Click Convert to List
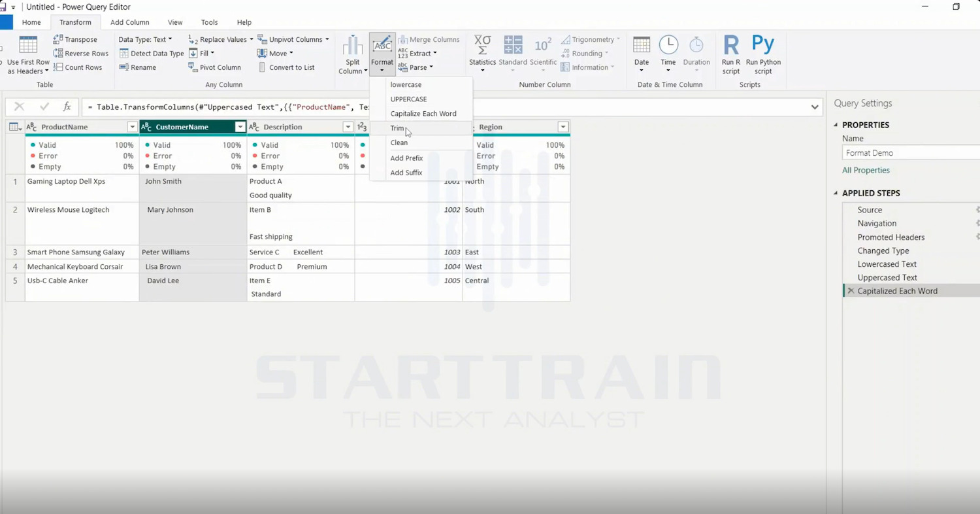This screenshot has width=980, height=514. pyautogui.click(x=286, y=67)
